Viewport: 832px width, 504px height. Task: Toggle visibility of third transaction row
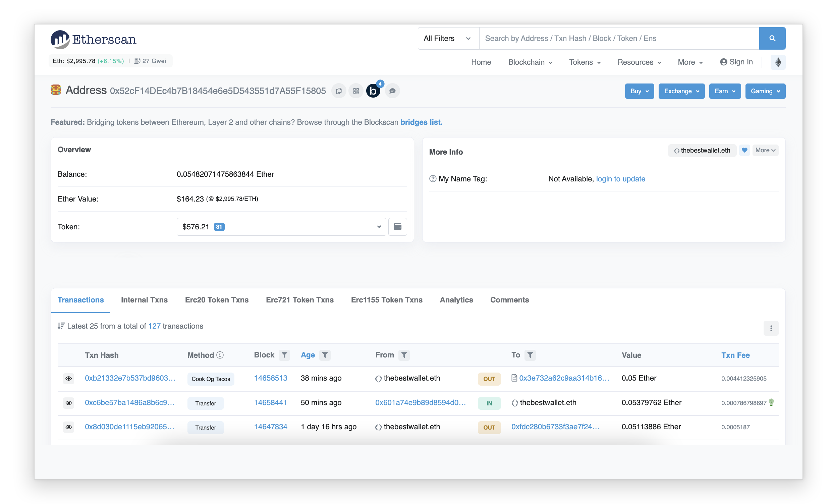(x=68, y=427)
